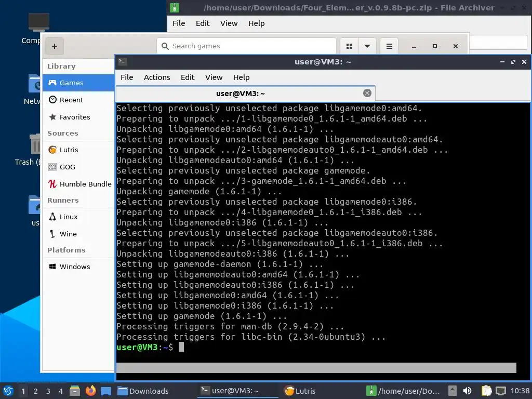Click the show desktop icon in the taskbar

pos(106,391)
